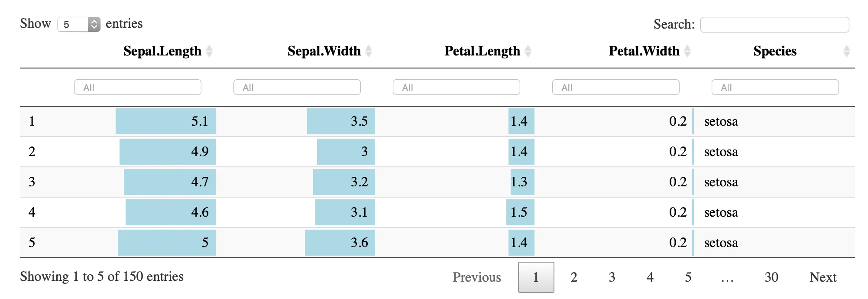Switch to page 3

tap(612, 277)
